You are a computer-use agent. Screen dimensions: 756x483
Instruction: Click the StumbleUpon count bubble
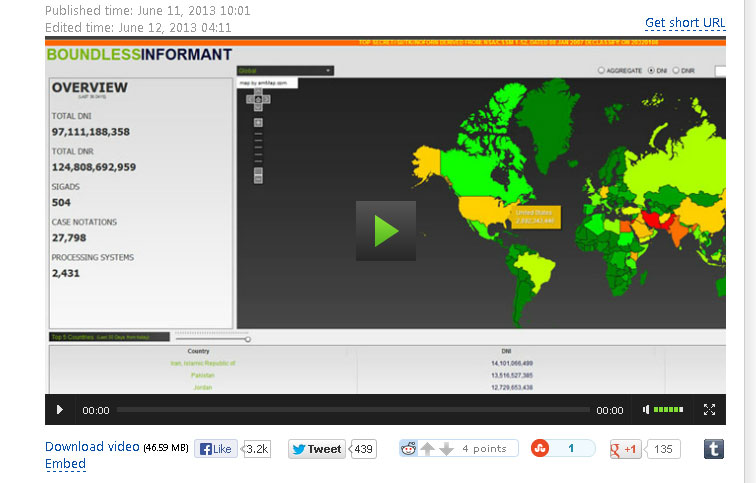(x=571, y=448)
